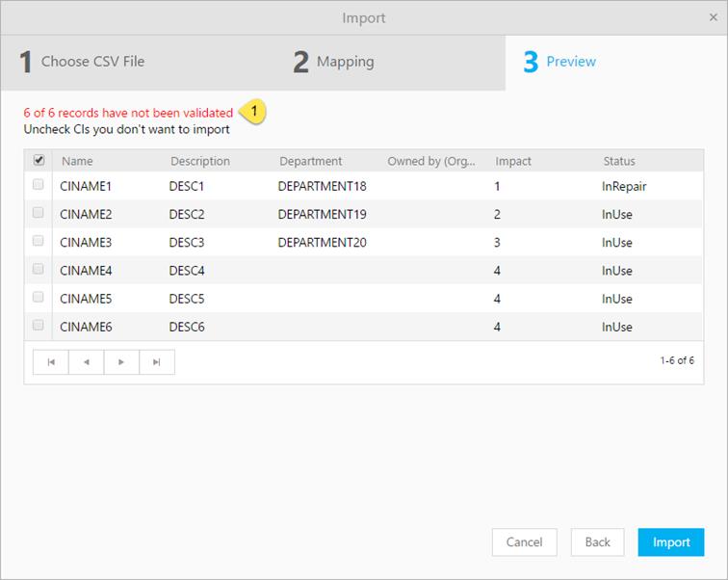
Task: Close the Import dialog
Action: click(x=714, y=17)
